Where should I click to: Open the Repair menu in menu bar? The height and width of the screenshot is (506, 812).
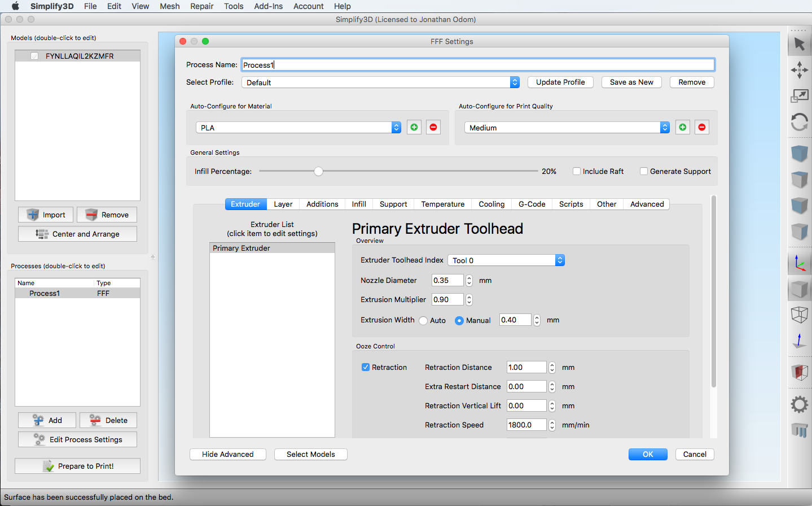pyautogui.click(x=201, y=6)
